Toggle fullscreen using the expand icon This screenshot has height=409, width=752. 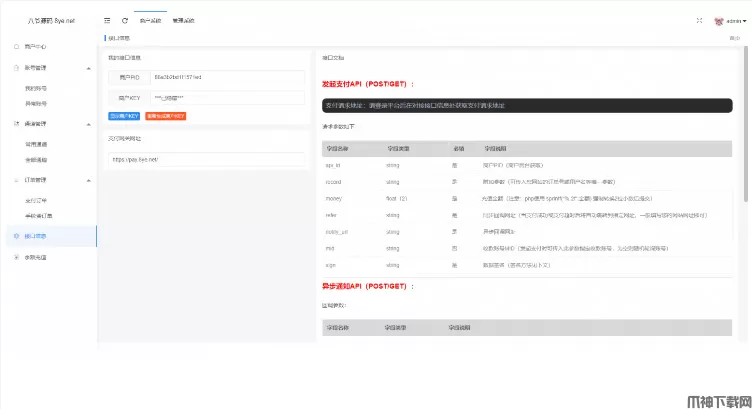coord(699,20)
